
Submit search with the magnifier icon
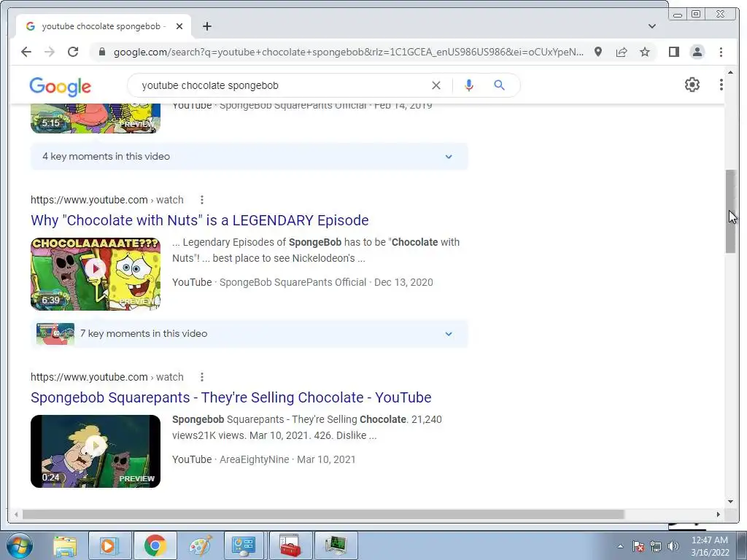click(499, 85)
